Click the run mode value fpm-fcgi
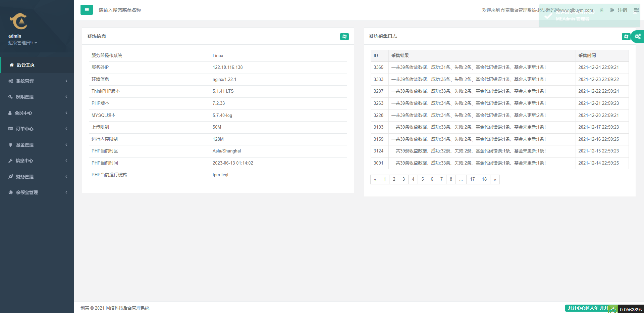 220,175
